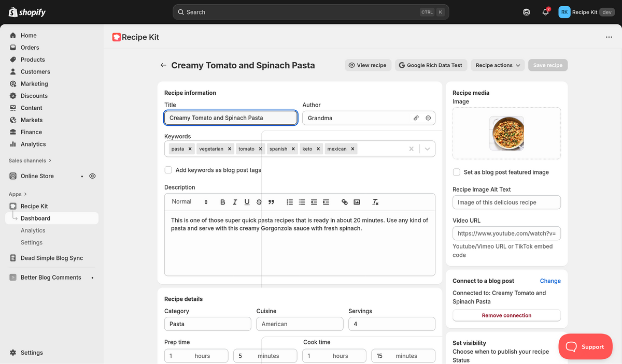This screenshot has height=364, width=622.
Task: Click the Change blog post link
Action: click(550, 281)
